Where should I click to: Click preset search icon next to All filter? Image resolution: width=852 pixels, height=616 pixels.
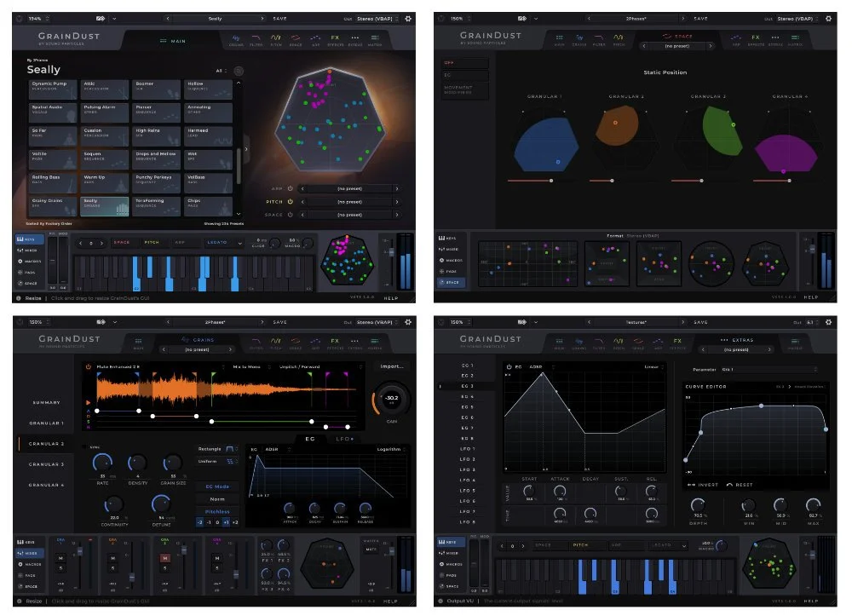tap(238, 71)
